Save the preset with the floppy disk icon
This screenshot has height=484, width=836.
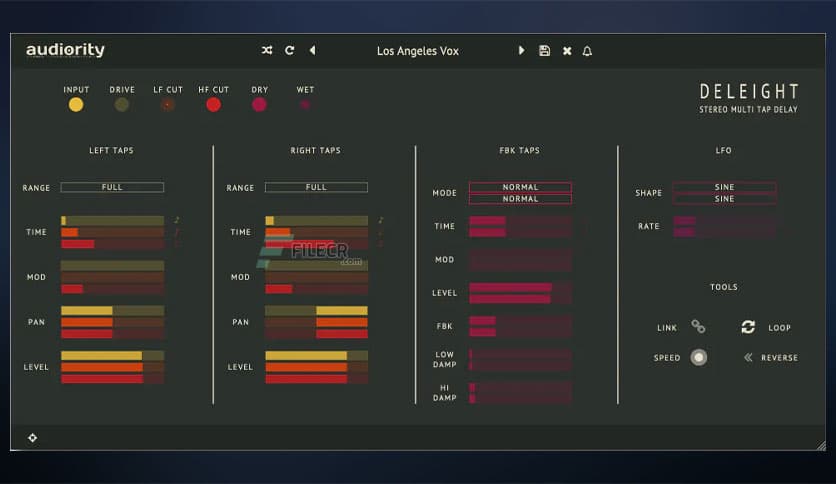click(x=544, y=51)
